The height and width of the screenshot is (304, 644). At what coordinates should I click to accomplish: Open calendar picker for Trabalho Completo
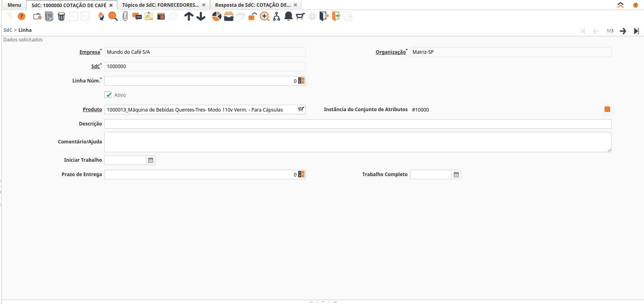tap(456, 175)
